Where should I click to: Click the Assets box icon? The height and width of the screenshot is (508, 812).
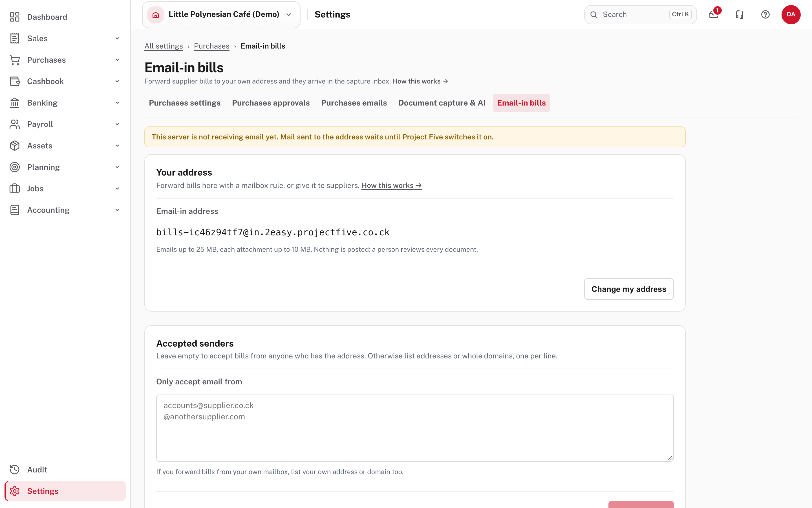(14, 146)
